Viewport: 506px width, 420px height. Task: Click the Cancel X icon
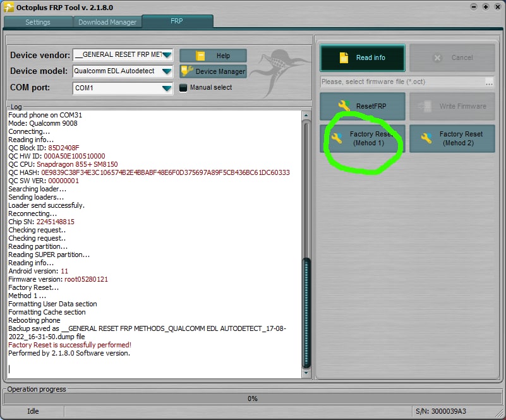(437, 57)
